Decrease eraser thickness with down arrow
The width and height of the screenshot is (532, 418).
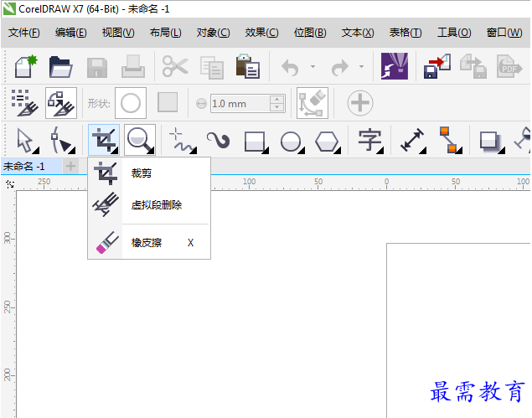coord(276,107)
